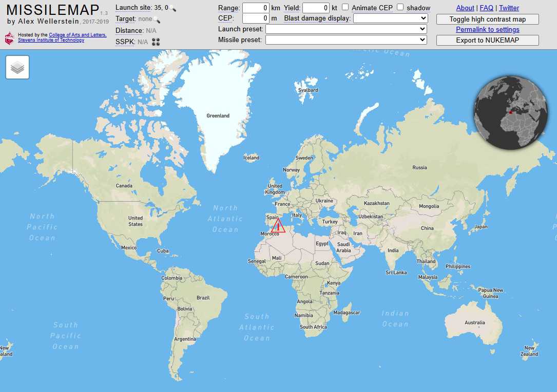Viewport: 557px width, 392px height.
Task: Focus the Yield input field
Action: click(x=316, y=8)
